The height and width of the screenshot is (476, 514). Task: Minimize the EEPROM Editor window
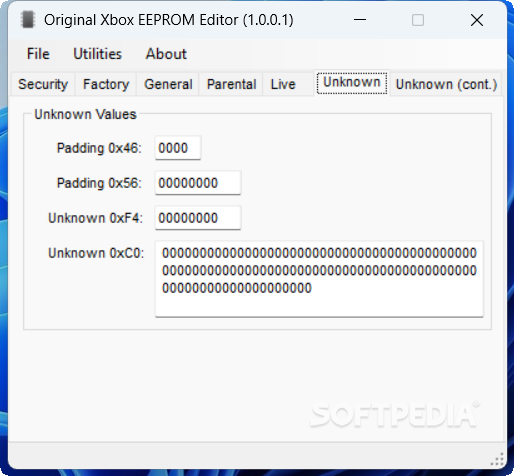click(360, 20)
